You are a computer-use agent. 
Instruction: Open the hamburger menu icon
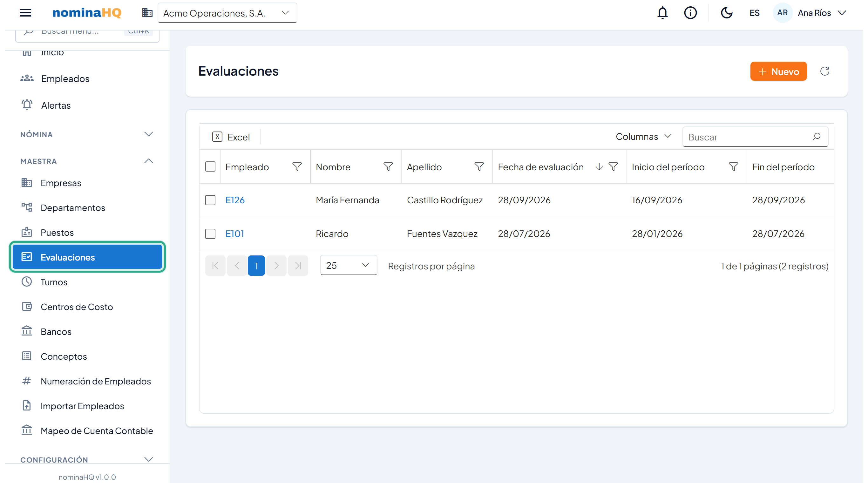25,13
